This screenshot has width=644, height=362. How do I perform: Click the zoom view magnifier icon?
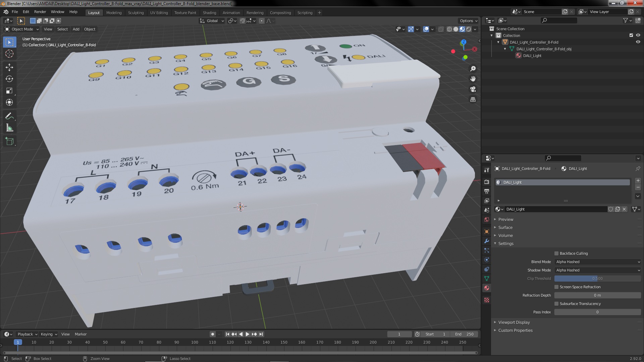tap(473, 69)
